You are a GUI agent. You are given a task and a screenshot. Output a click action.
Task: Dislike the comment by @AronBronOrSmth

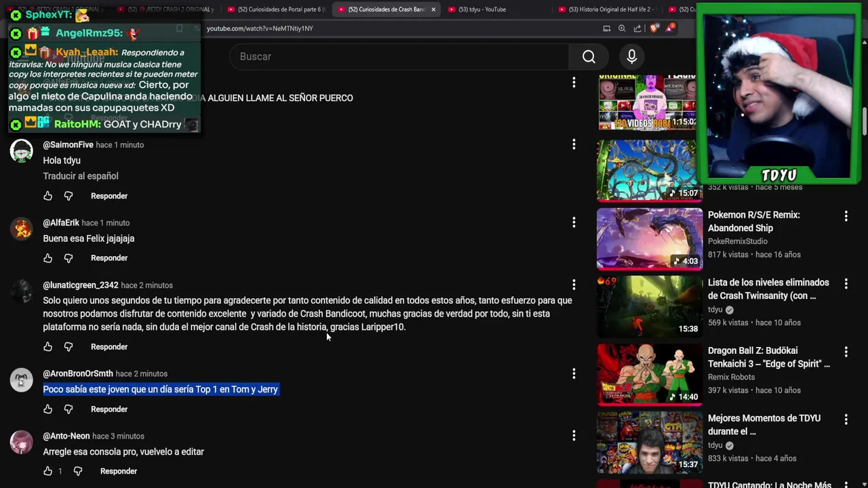[68, 409]
